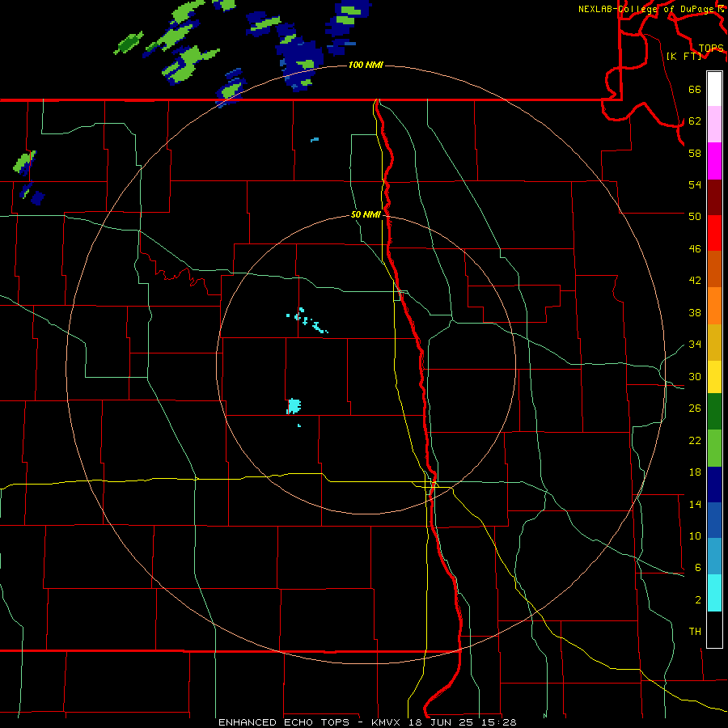Click the '58' legend value
The width and height of the screenshot is (728, 728).
[x=695, y=153]
